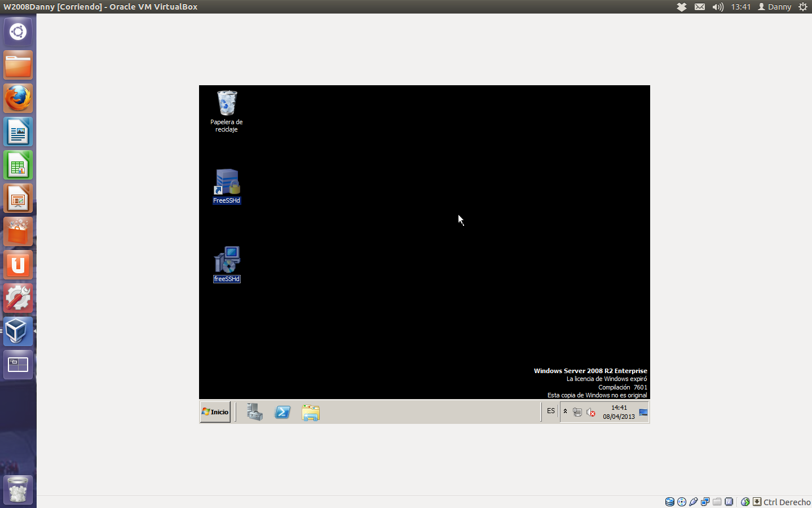The image size is (812, 508).
Task: Open Windows Explorer taskbar icon
Action: 311,413
